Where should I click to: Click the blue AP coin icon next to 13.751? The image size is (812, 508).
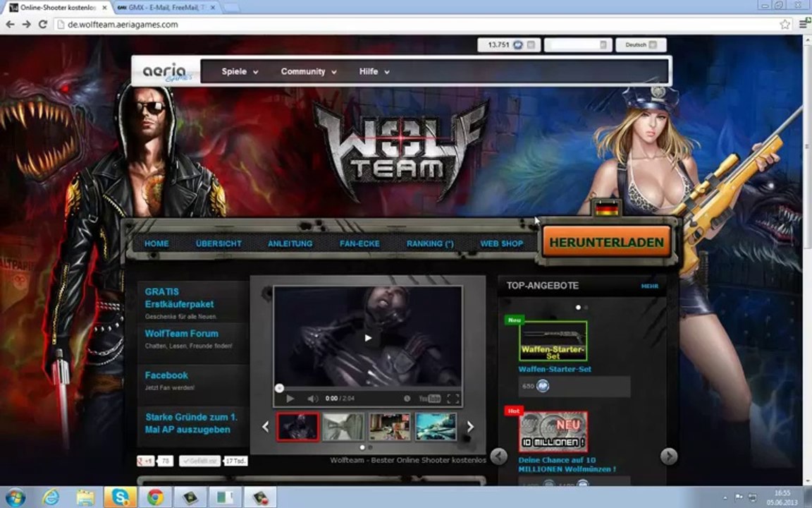[x=518, y=45]
